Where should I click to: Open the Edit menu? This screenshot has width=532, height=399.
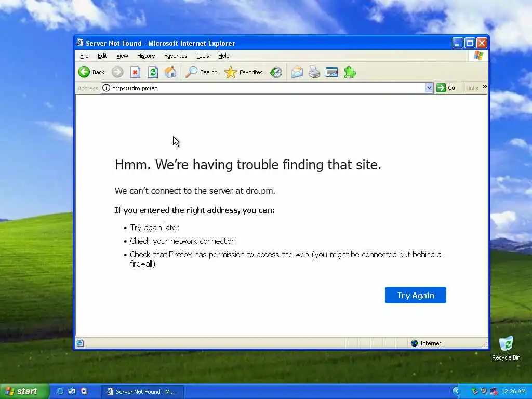coord(102,56)
